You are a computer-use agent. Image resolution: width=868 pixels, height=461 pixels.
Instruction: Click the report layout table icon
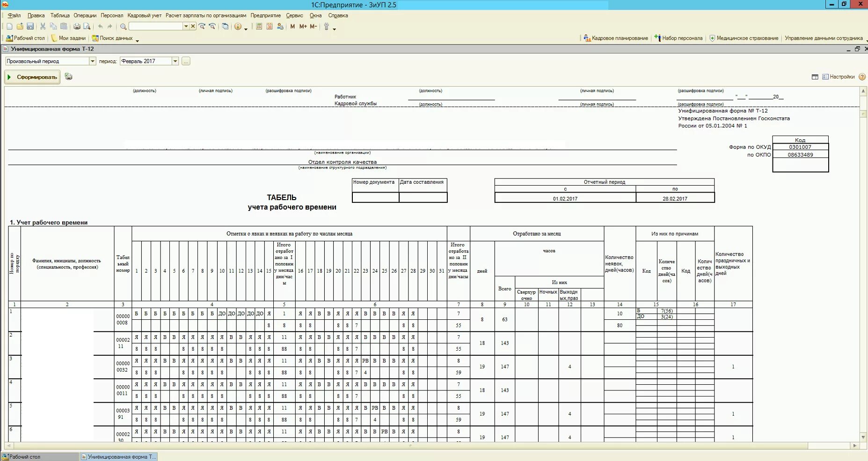click(x=815, y=77)
